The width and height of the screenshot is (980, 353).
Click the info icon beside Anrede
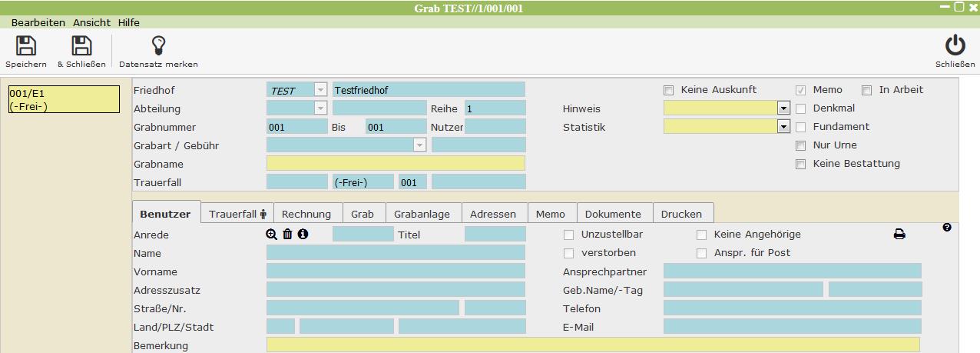click(x=303, y=235)
